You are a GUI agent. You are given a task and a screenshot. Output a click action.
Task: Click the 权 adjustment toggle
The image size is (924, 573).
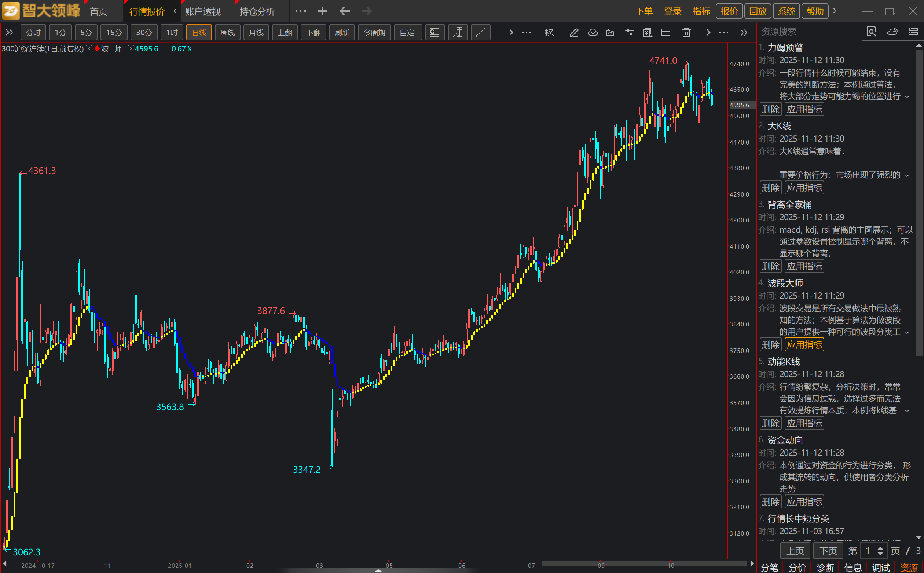549,33
